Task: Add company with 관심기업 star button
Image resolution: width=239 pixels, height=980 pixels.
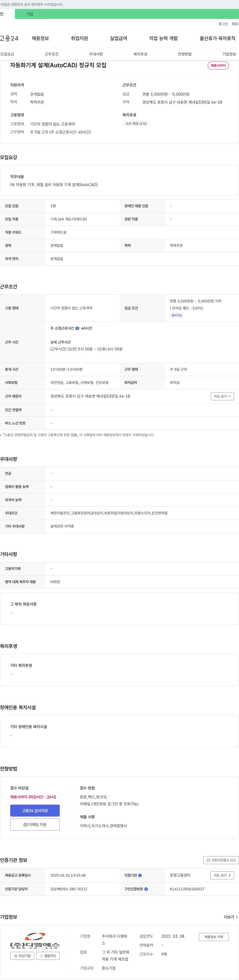Action: click(x=22, y=956)
